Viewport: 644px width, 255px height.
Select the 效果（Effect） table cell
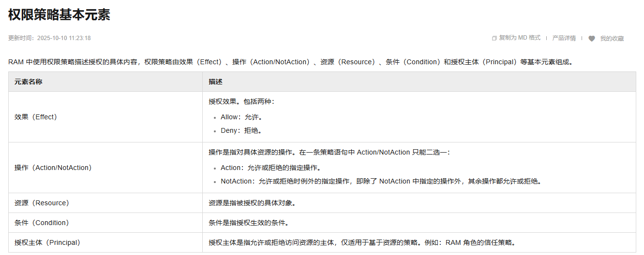[x=36, y=117]
